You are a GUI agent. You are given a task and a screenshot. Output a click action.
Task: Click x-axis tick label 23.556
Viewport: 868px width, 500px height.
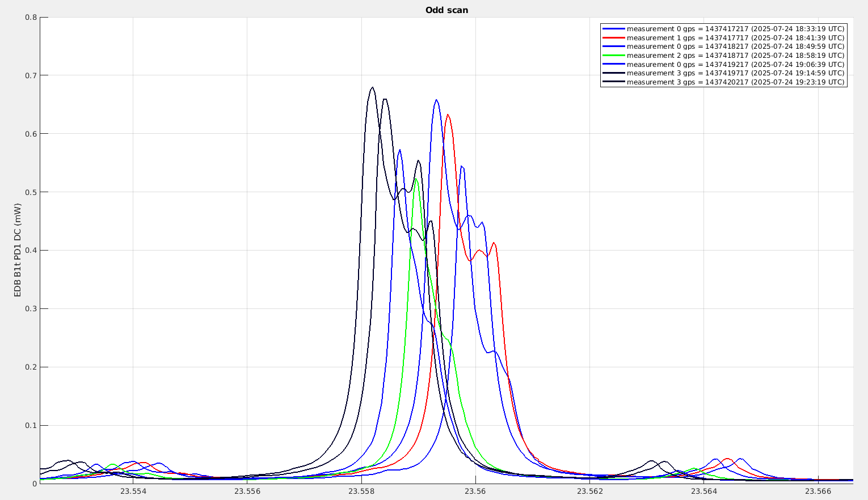point(247,491)
